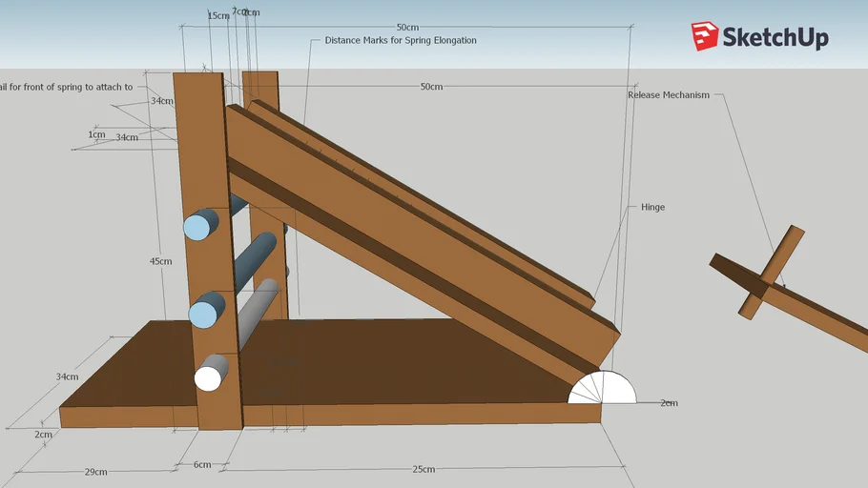The image size is (868, 488).
Task: Click the white round end of the lowest dowel
Action: click(208, 379)
